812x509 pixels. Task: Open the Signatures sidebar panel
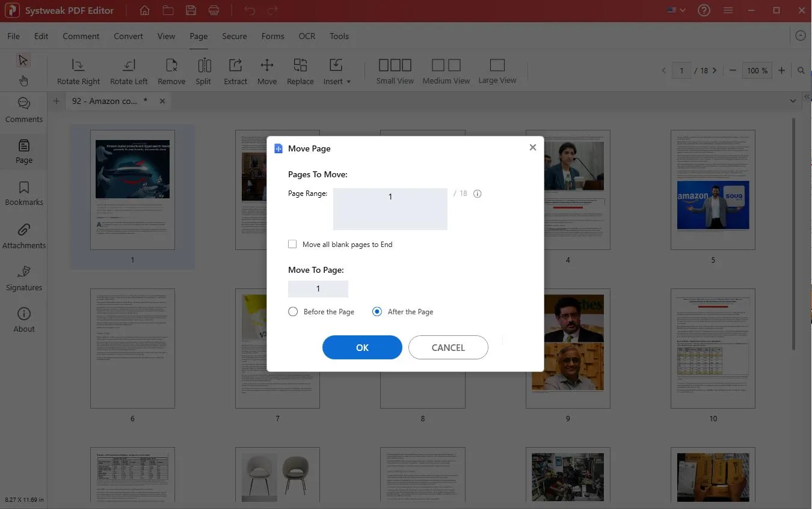click(24, 278)
